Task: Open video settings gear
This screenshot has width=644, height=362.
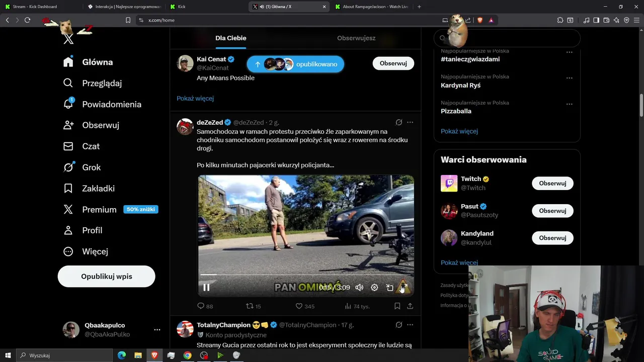Action: click(374, 288)
